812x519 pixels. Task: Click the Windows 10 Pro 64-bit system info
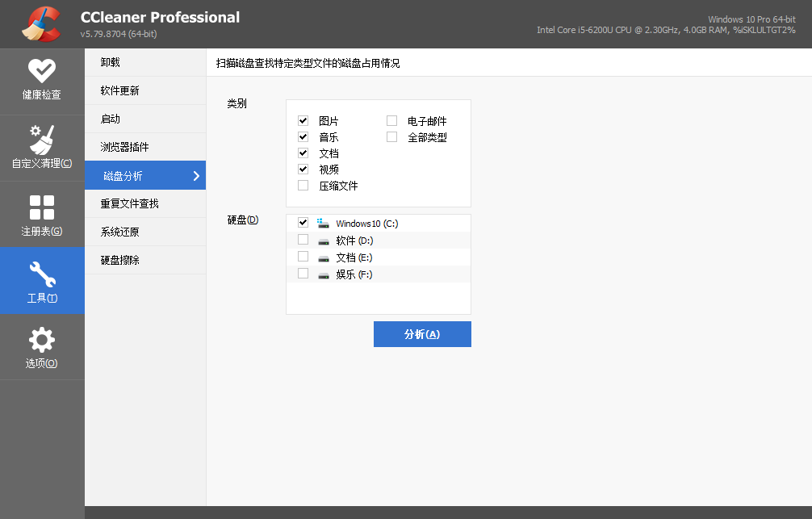752,19
